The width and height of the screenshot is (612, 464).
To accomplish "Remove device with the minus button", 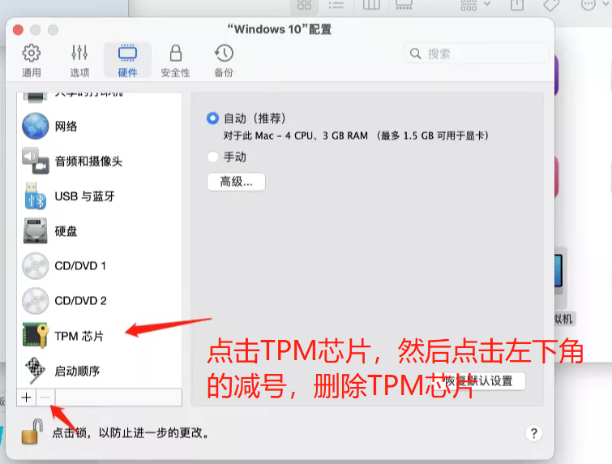I will (x=46, y=397).
